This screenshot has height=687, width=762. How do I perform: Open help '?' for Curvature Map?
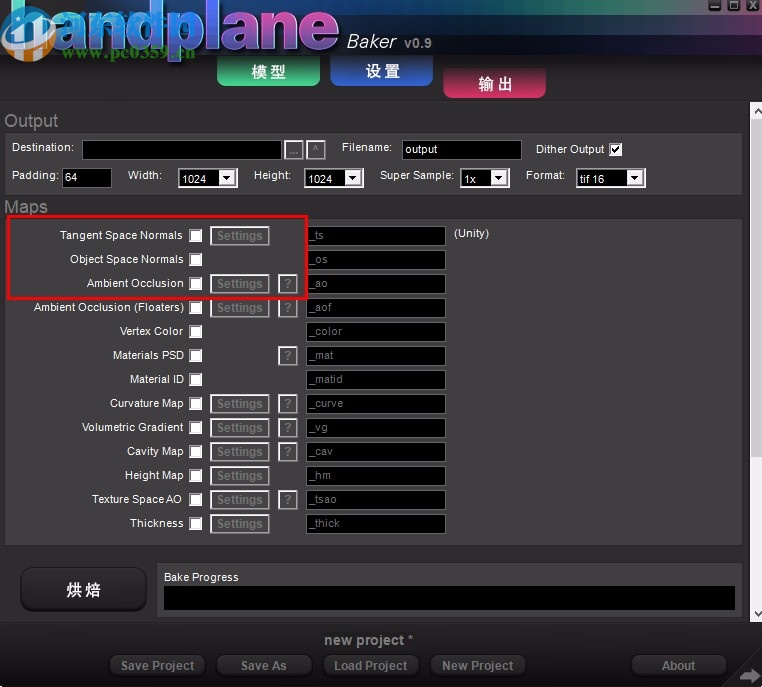pyautogui.click(x=288, y=404)
